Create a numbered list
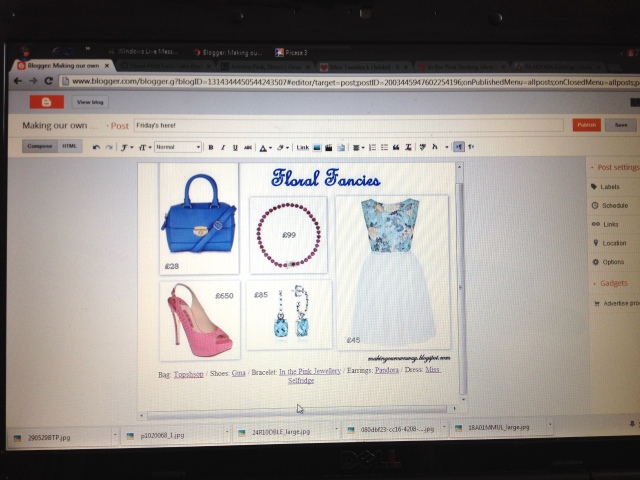This screenshot has width=640, height=480. (x=372, y=147)
